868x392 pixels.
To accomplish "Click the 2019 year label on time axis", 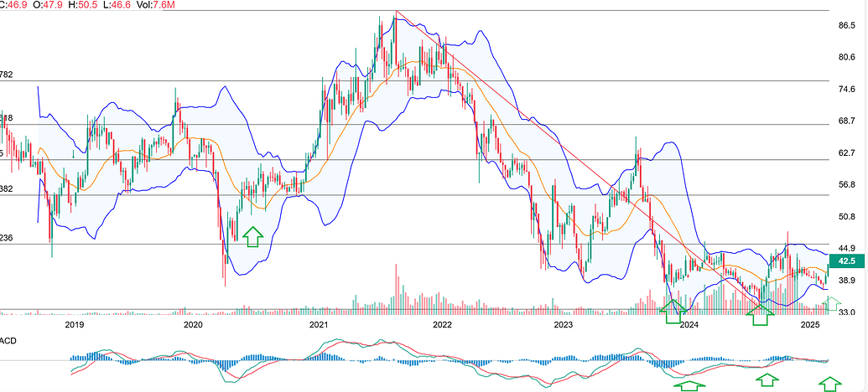I will (x=74, y=324).
